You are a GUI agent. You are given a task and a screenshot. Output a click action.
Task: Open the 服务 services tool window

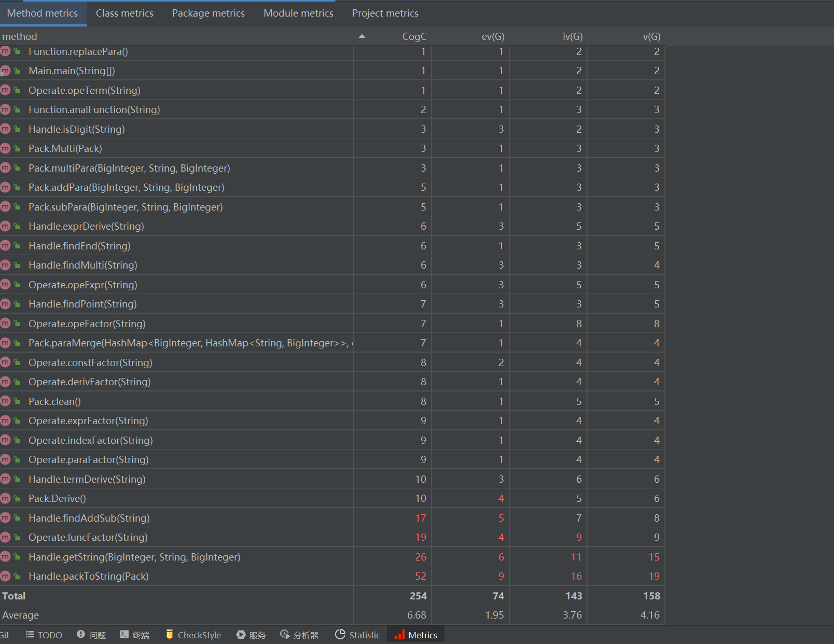pos(252,635)
